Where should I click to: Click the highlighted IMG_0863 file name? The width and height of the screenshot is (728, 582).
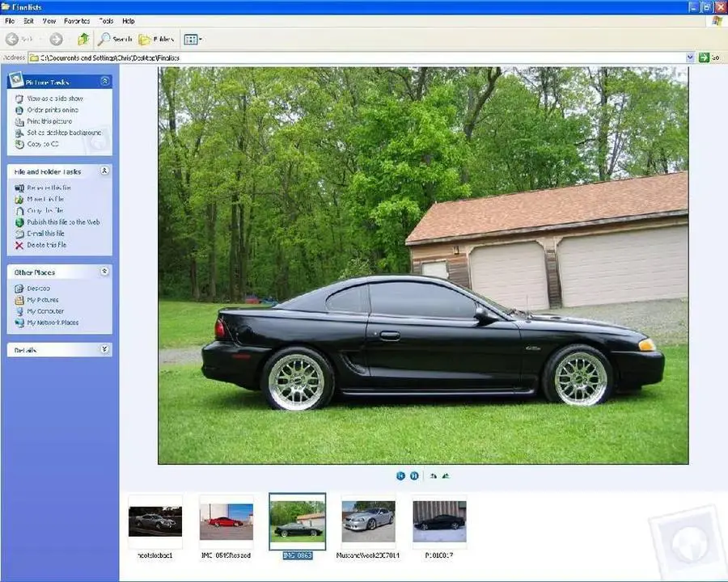pyautogui.click(x=298, y=555)
